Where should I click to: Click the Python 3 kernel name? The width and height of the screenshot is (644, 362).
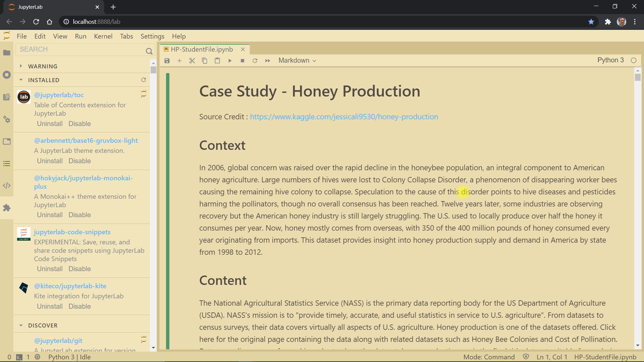(610, 60)
